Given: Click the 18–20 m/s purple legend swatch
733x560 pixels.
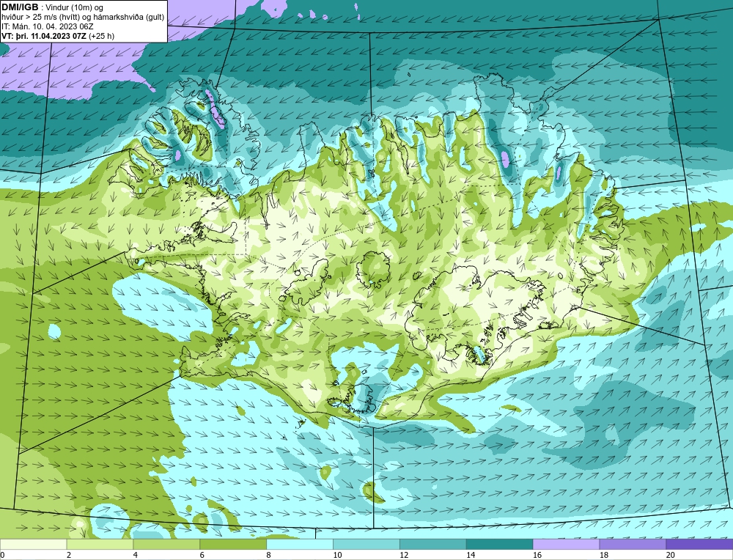Looking at the screenshot, I should (633, 544).
